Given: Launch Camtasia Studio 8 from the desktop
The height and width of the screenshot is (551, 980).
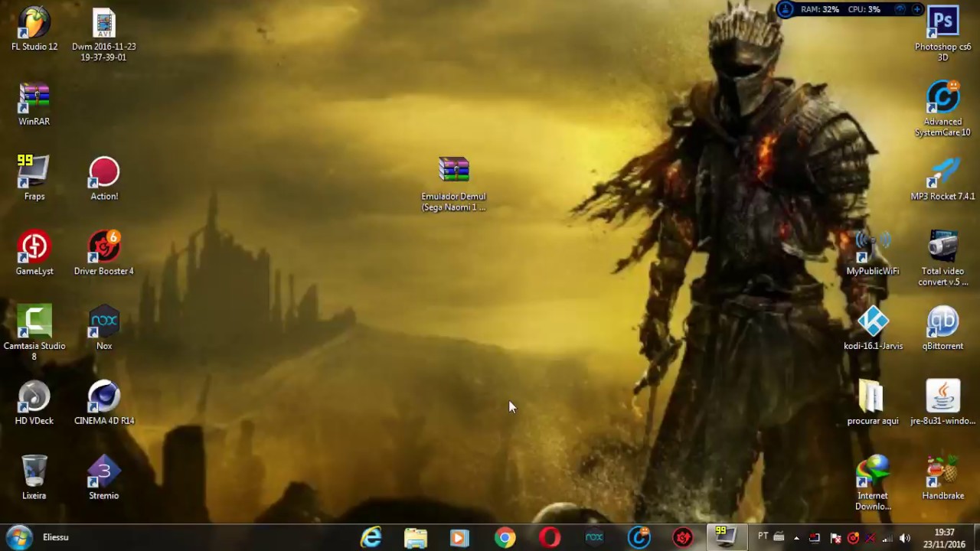Looking at the screenshot, I should click(x=34, y=333).
